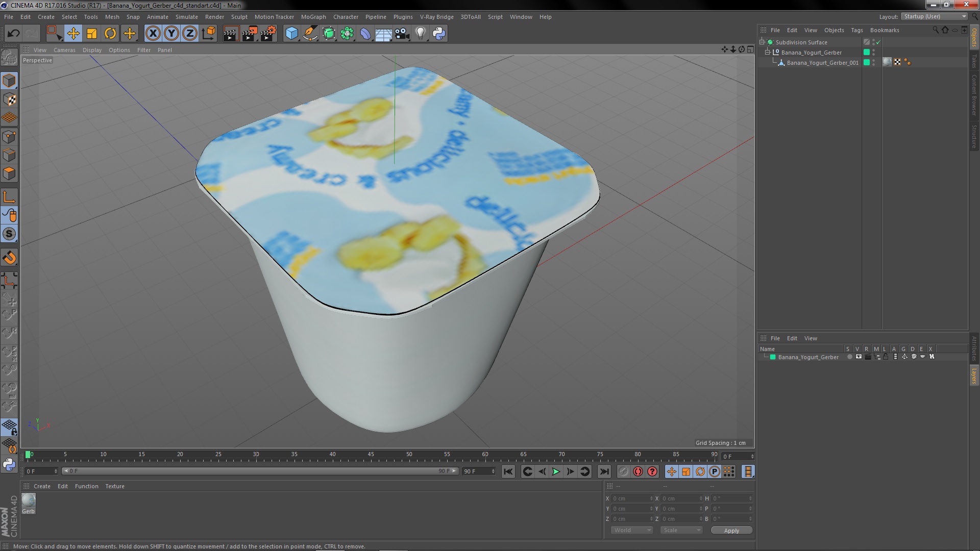This screenshot has width=980, height=551.
Task: Add a Floor environment object
Action: coord(384,34)
